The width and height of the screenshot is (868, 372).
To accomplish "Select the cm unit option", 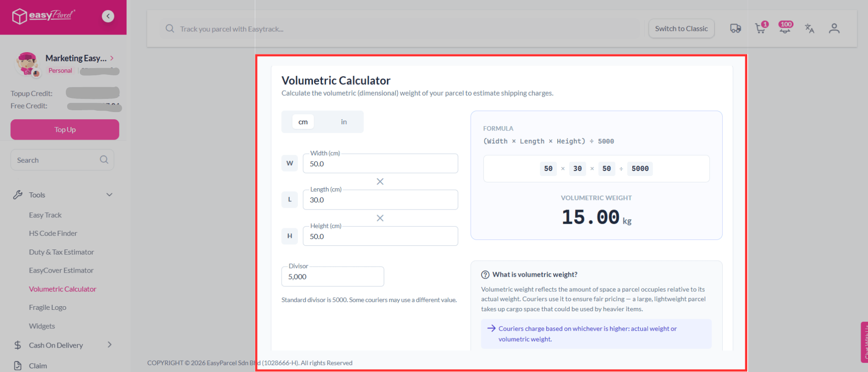I will click(303, 122).
